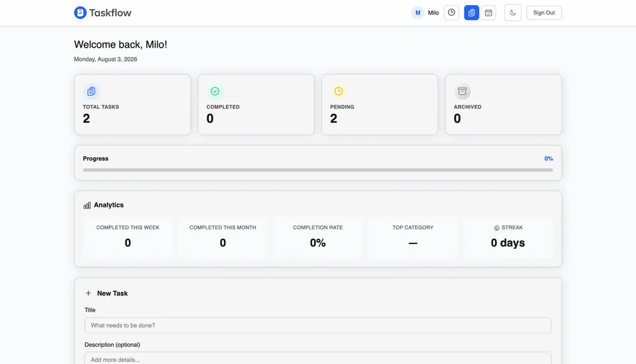This screenshot has width=636, height=364.
Task: Click the Completed This Month tile
Action: click(223, 238)
